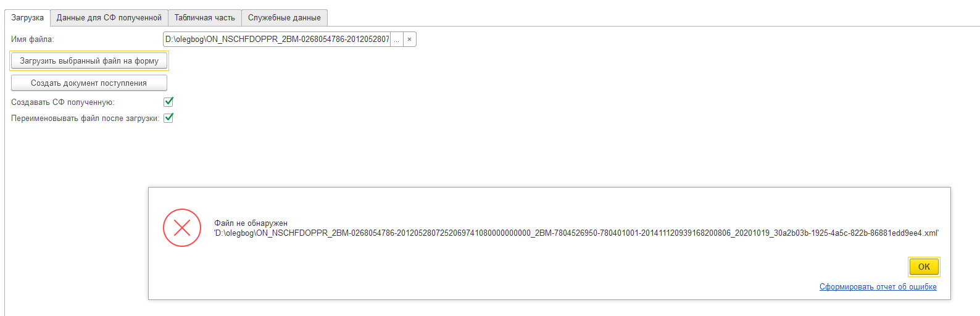The width and height of the screenshot is (980, 316).
Task: Switch to the Загрузка tab
Action: (27, 18)
